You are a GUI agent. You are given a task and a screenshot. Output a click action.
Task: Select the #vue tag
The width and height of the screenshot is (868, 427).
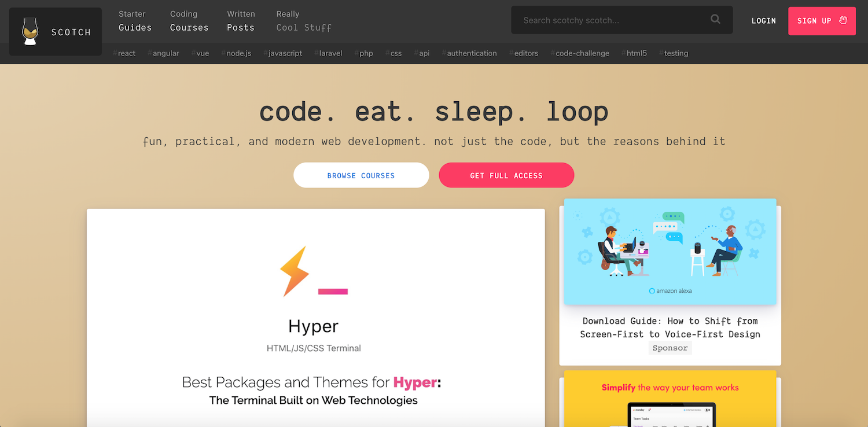(x=200, y=53)
